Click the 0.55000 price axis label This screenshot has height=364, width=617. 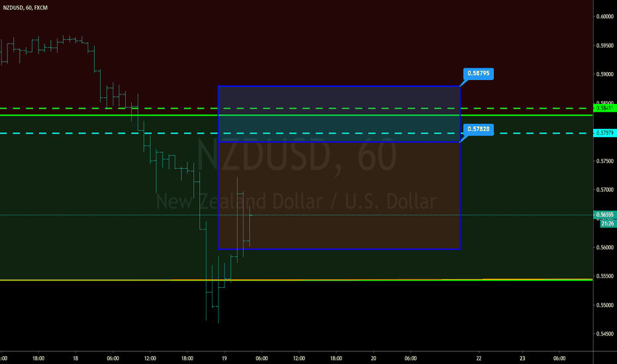[605, 305]
